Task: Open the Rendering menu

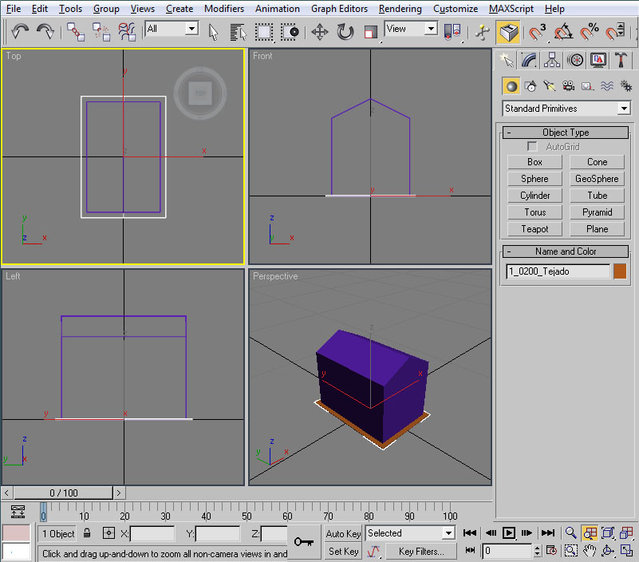Action: (400, 9)
